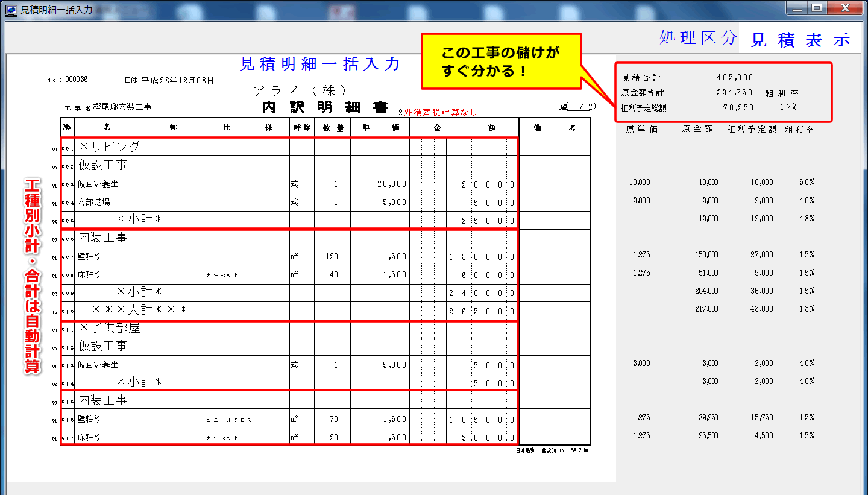Screen dimensions: 868x495
Task: Click the 備考 column header
Action: (553, 127)
